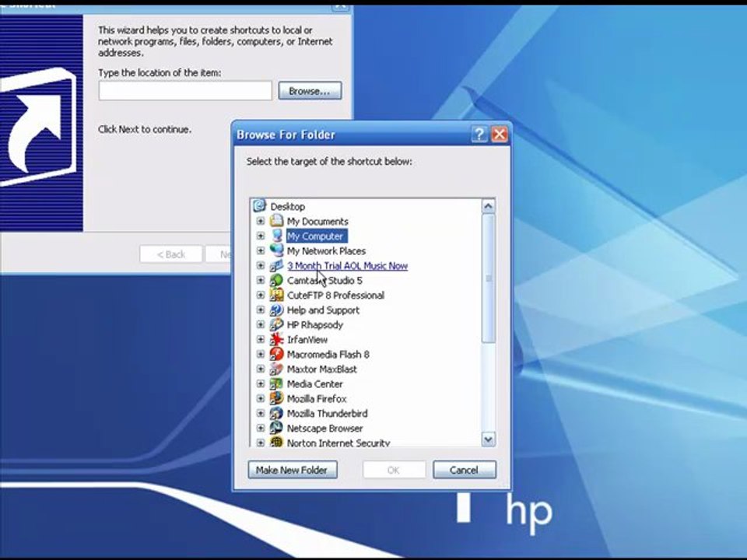This screenshot has width=747, height=560.
Task: Expand the HP Rhapsody node
Action: [x=260, y=324]
